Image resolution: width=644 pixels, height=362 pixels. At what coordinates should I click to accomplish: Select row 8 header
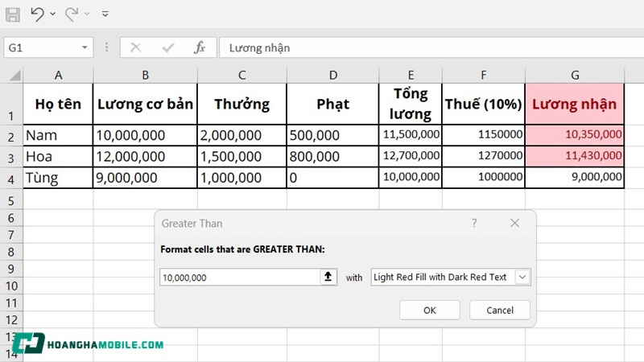[11, 252]
